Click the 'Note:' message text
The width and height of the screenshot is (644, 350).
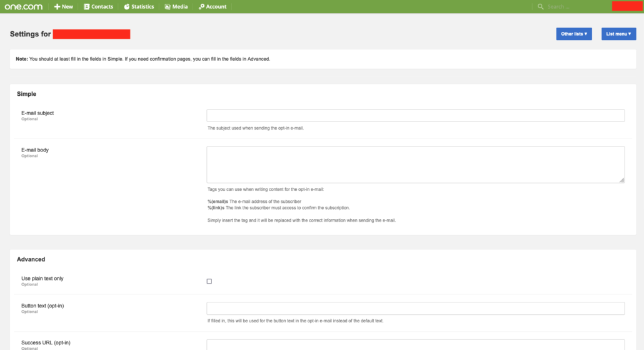coord(143,59)
